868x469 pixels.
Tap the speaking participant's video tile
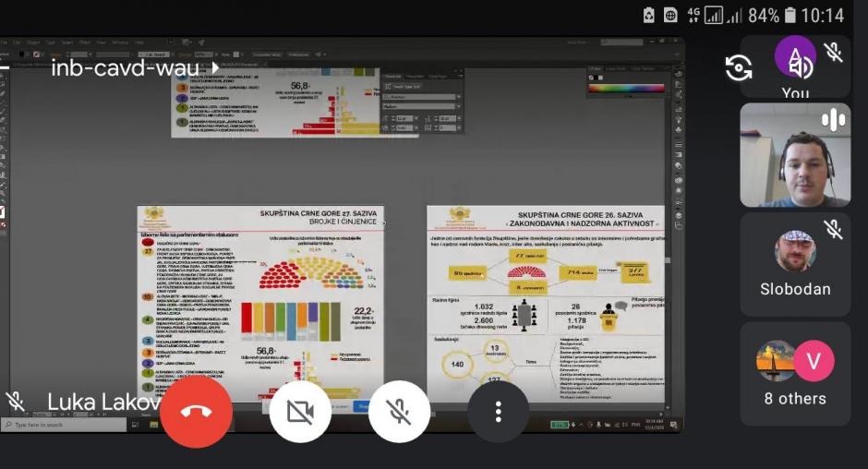click(795, 154)
